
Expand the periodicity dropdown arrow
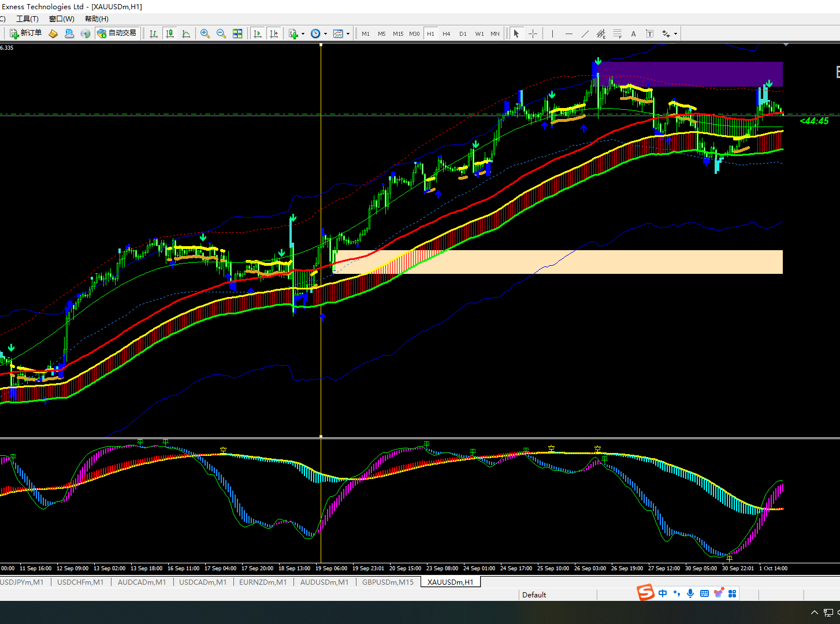click(x=325, y=34)
